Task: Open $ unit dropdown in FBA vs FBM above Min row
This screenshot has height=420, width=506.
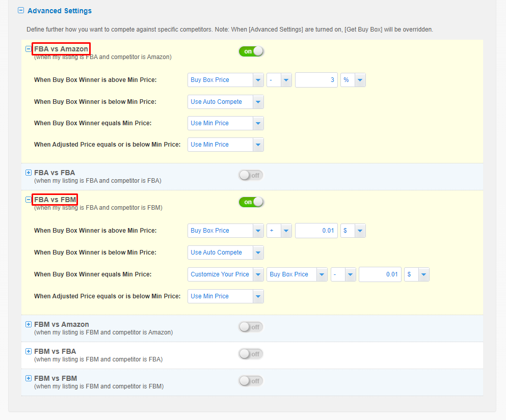Action: 353,231
